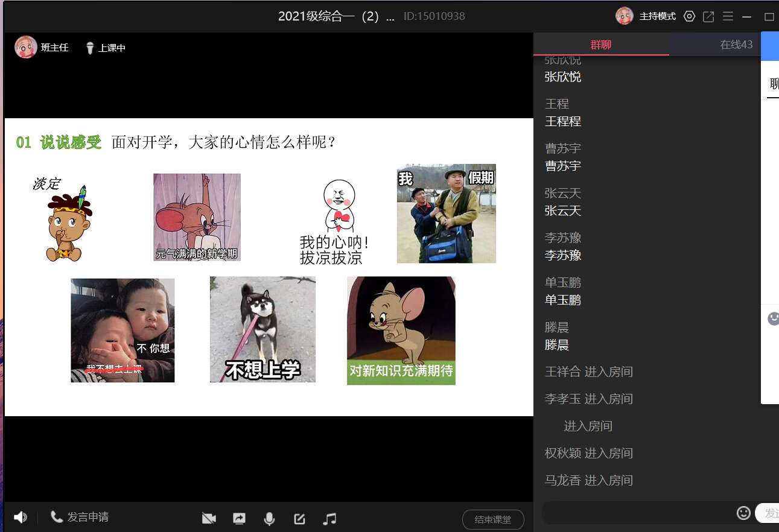Click the 发言申请 speak request button
Viewport: 779px width, 532px height.
point(80,517)
